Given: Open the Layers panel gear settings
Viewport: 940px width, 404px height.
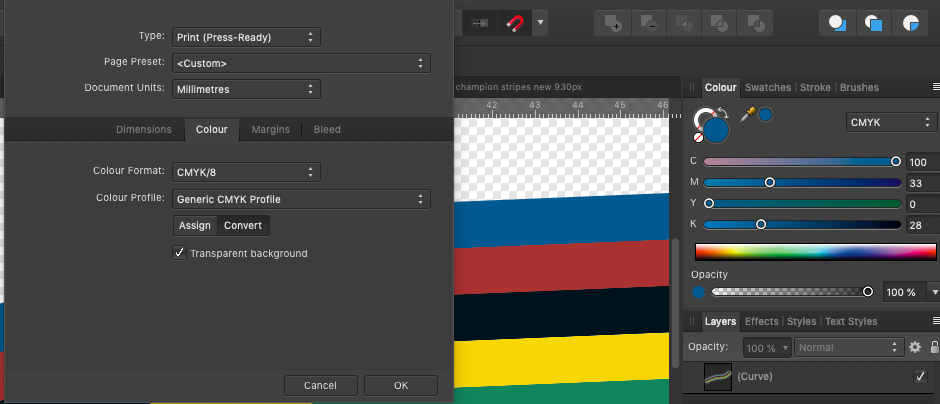Looking at the screenshot, I should tap(914, 347).
